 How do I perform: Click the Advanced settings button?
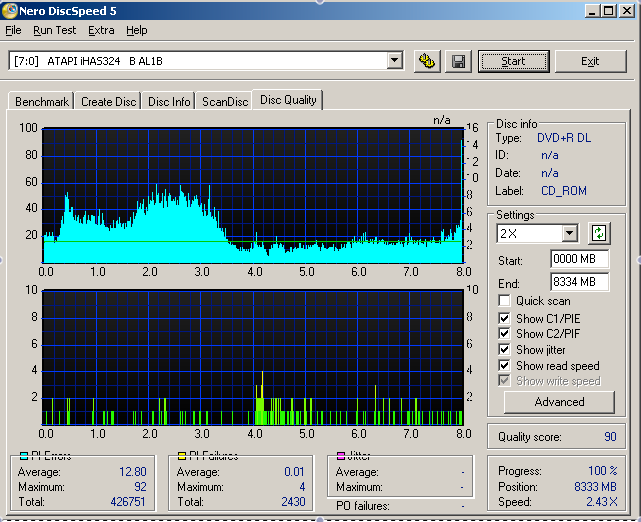click(559, 402)
